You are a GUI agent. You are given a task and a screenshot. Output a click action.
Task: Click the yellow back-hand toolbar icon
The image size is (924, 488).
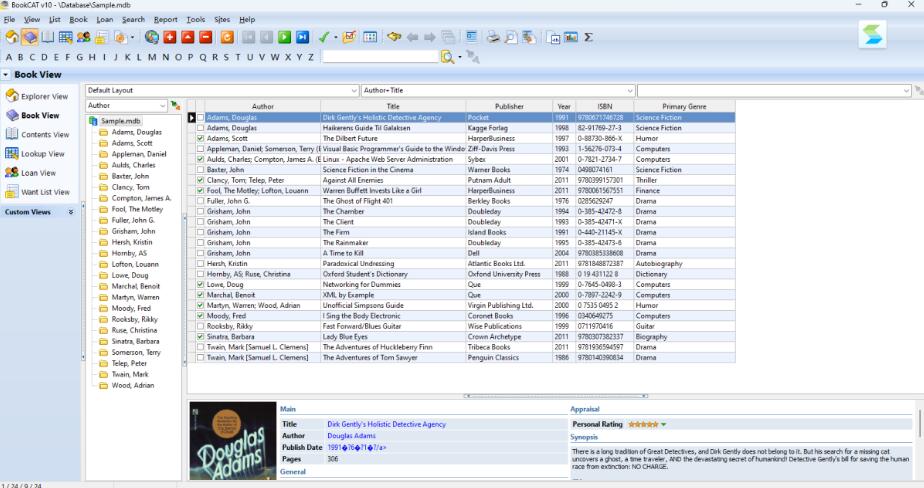tap(394, 37)
